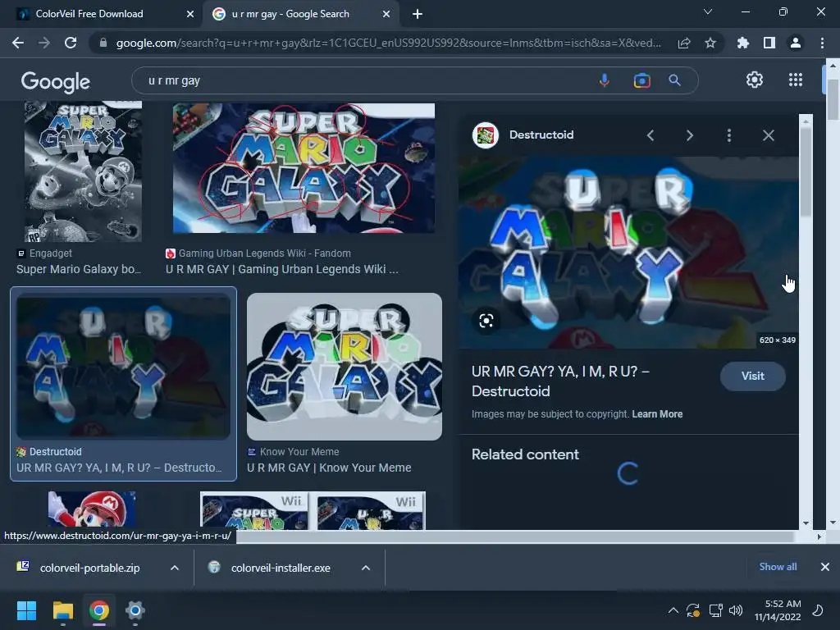Open the Mario character thumbnail

(x=92, y=510)
